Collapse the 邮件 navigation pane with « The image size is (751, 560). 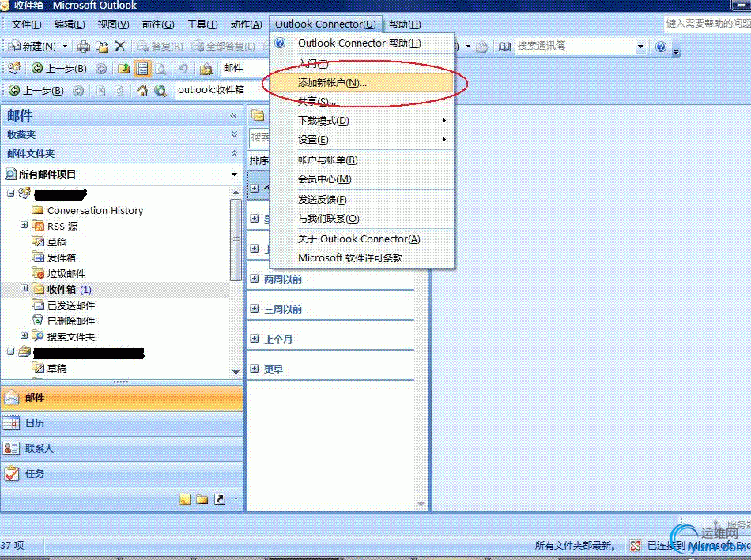(233, 115)
